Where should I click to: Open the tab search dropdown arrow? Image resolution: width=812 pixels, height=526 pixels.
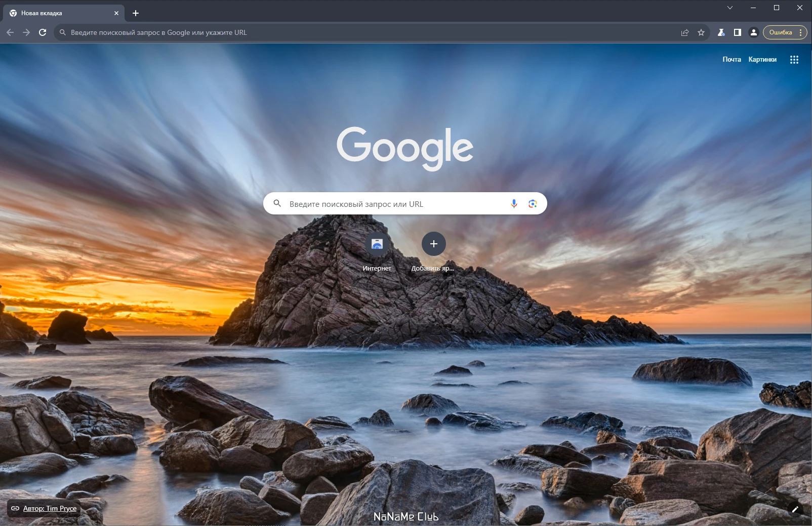click(730, 8)
